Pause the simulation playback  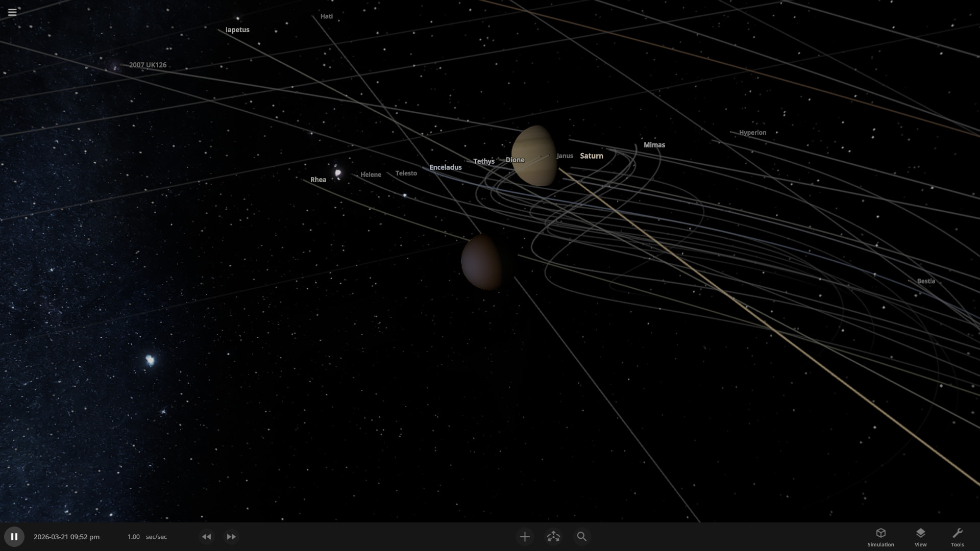point(14,537)
